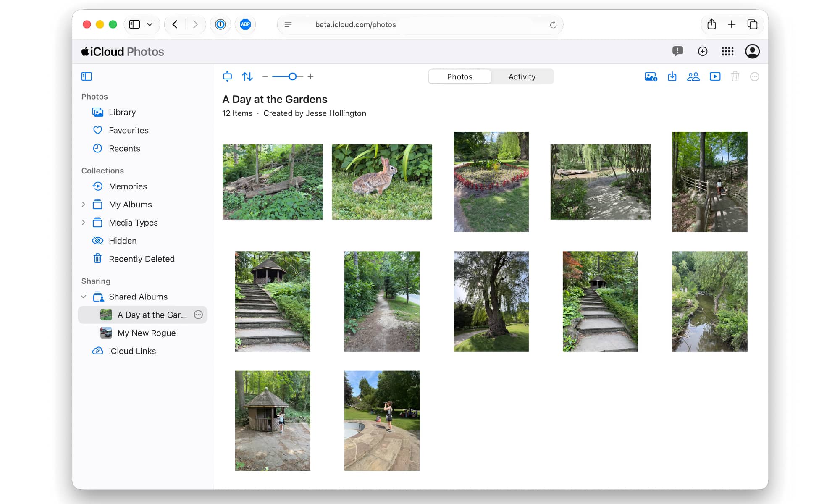Open the wooden railing stairs photo
Viewport: 840px width, 504px height.
pyautogui.click(x=709, y=182)
